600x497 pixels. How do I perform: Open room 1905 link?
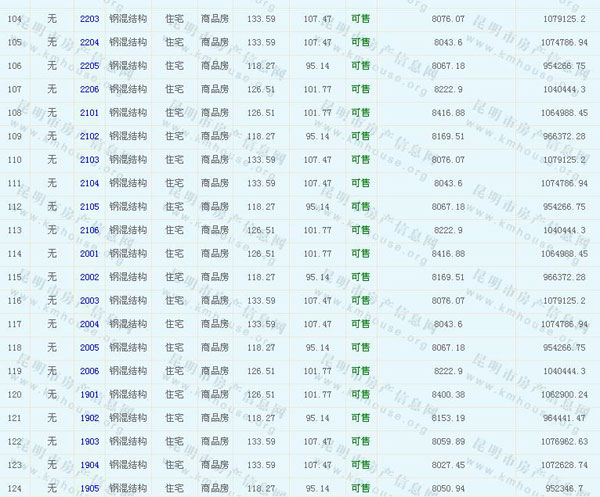(x=89, y=488)
